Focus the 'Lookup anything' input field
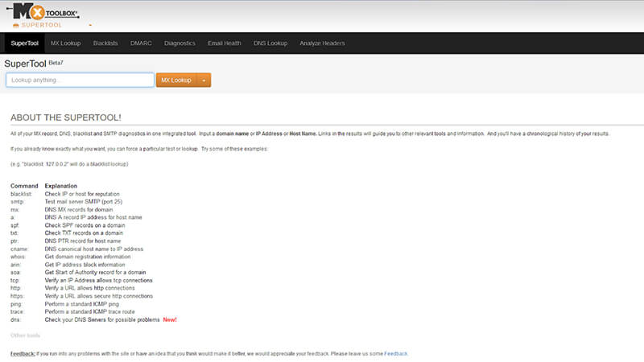This screenshot has height=362, width=644. [80, 80]
